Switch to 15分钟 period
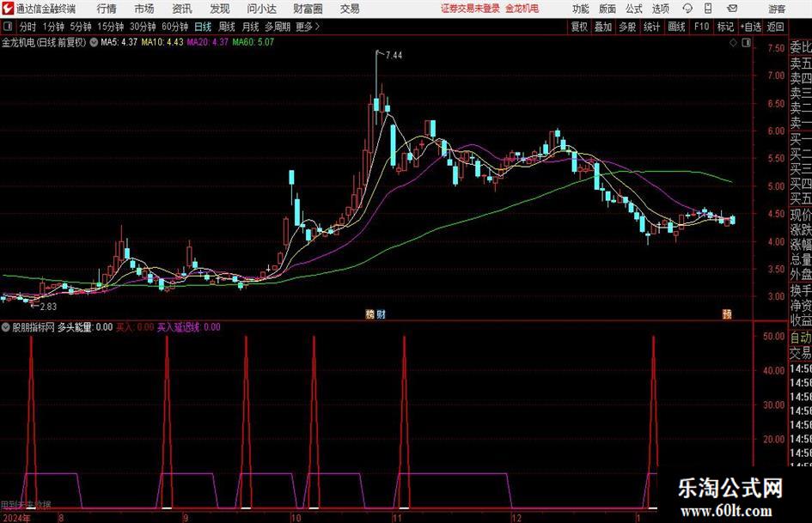The width and height of the screenshot is (812, 523). click(111, 27)
